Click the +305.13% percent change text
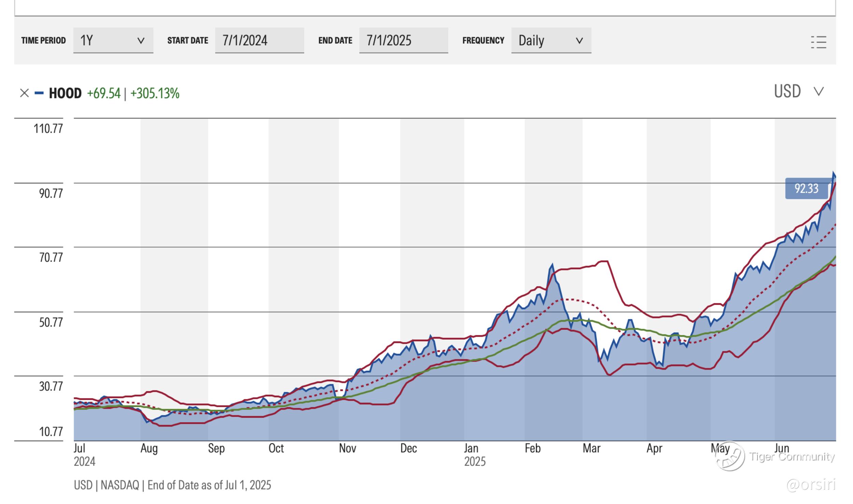 [x=155, y=93]
